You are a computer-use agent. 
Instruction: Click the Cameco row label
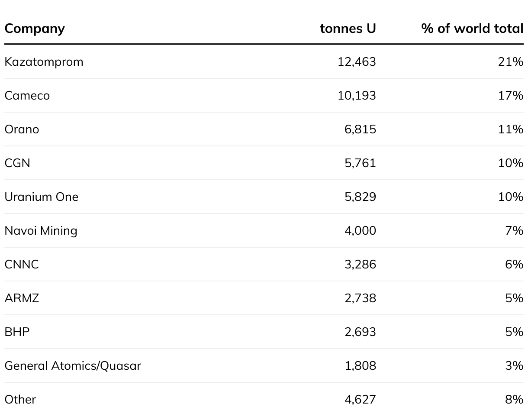coord(27,96)
